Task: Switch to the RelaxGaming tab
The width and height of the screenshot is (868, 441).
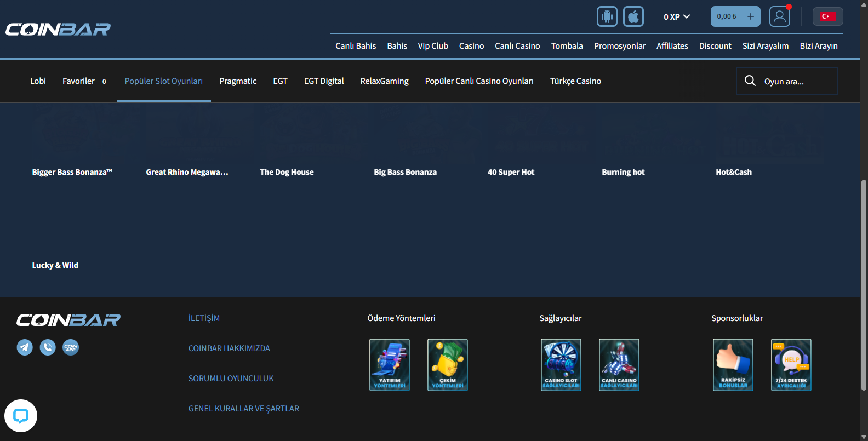Action: (x=384, y=81)
